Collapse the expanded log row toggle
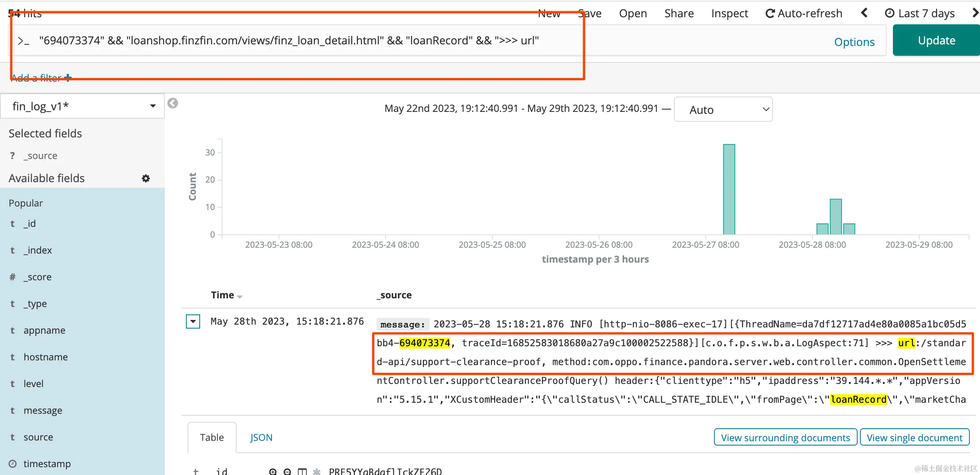The width and height of the screenshot is (980, 475). [193, 322]
